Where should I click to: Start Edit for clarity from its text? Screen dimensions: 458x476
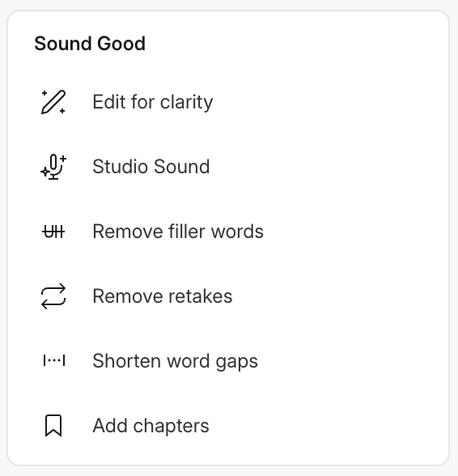[153, 102]
